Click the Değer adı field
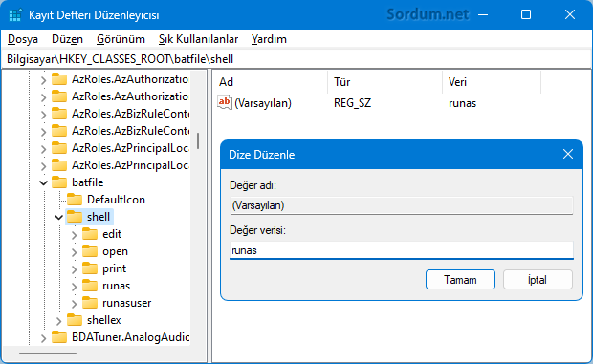Screen dimensions: 593x364 tap(402, 205)
